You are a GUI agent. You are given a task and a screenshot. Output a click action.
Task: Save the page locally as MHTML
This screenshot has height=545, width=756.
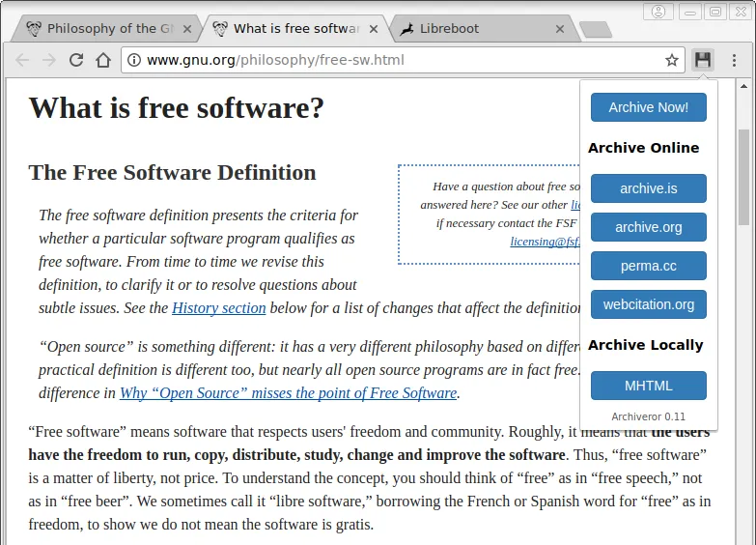click(649, 386)
